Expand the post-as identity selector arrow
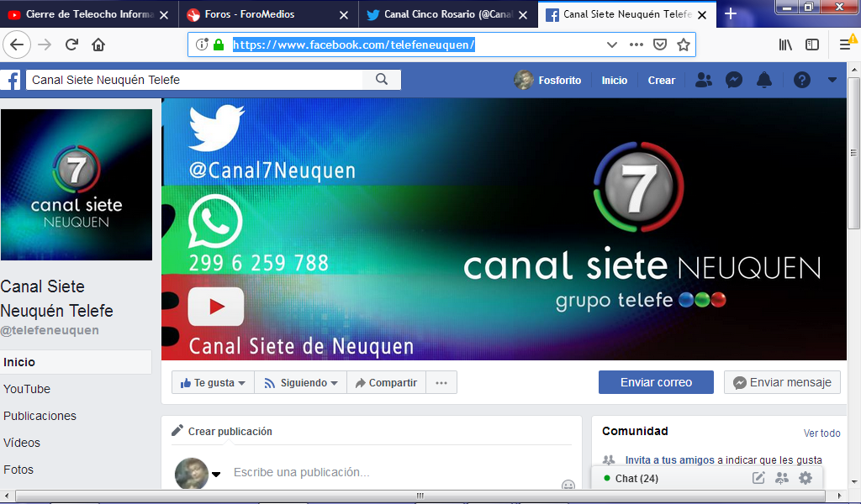Screen dimensions: 861x504 click(216, 475)
